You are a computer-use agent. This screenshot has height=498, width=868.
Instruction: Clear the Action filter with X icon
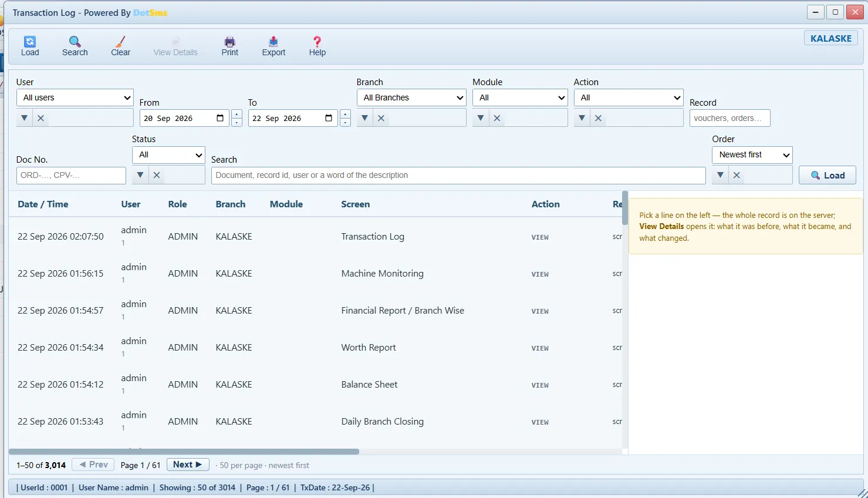pos(598,118)
